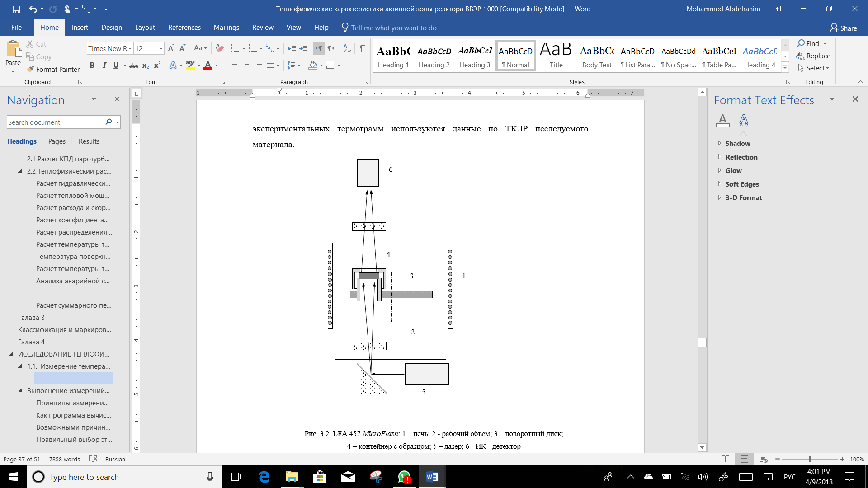The image size is (868, 488).
Task: Open the Design ribbon tab
Action: [x=112, y=28]
